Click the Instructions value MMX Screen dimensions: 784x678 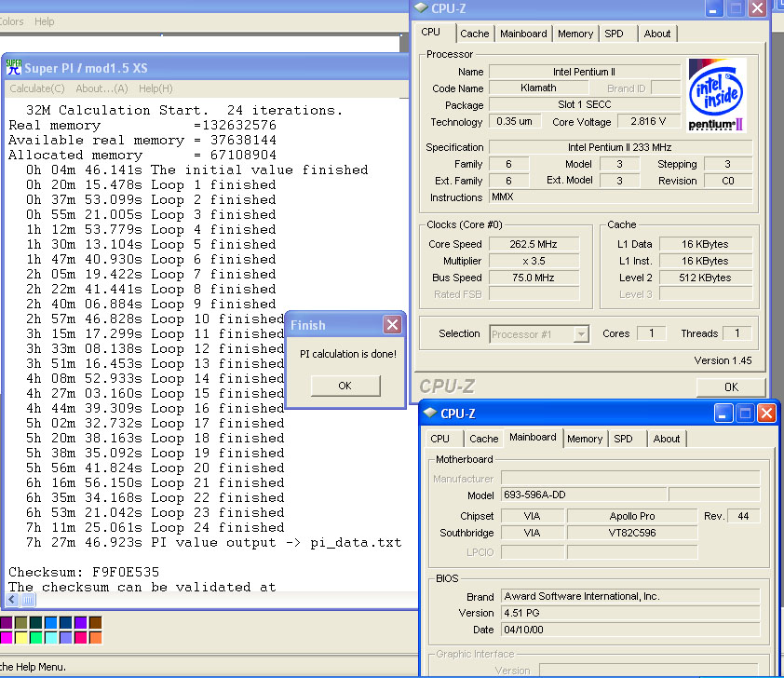pyautogui.click(x=620, y=197)
